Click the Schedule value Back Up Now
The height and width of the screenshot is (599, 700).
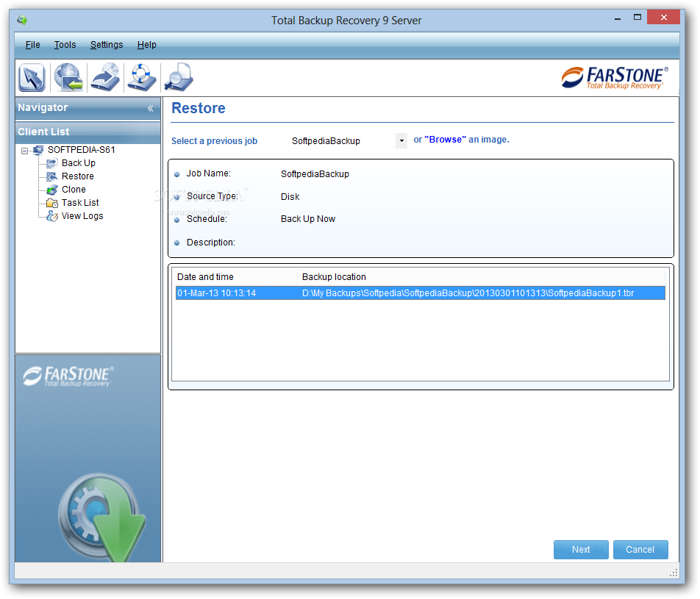308,219
